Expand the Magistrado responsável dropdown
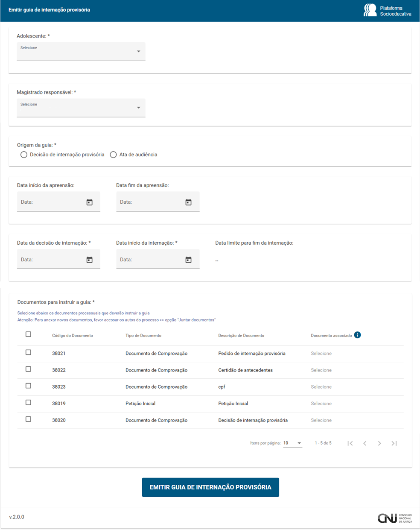Screen dimensions: 420x530 point(81,108)
